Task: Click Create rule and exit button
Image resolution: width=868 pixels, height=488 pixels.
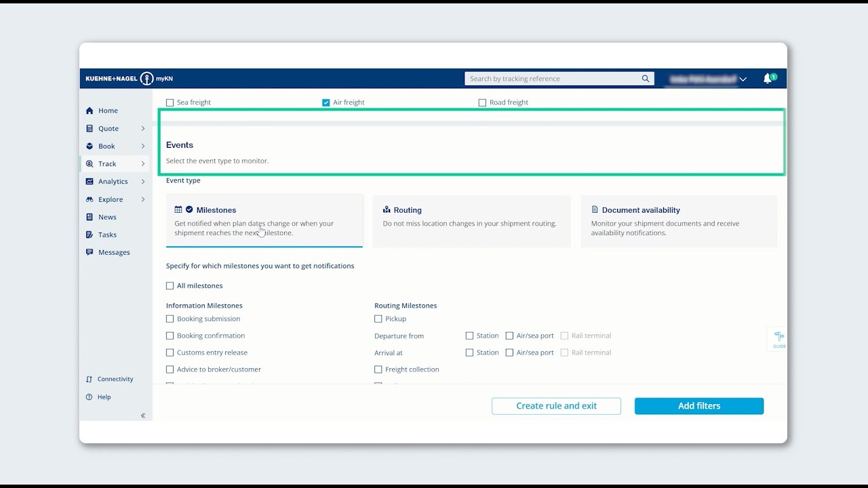Action: point(556,406)
